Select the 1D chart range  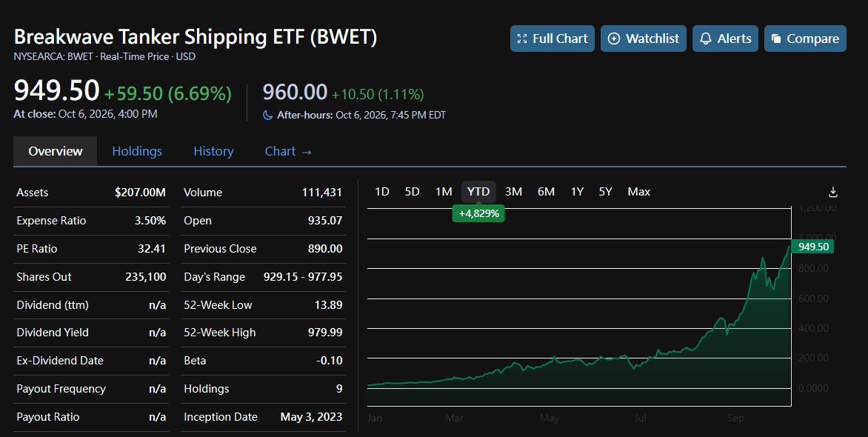tap(382, 192)
